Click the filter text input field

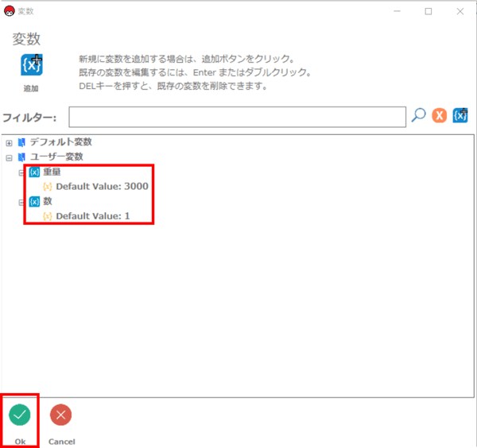pos(237,117)
